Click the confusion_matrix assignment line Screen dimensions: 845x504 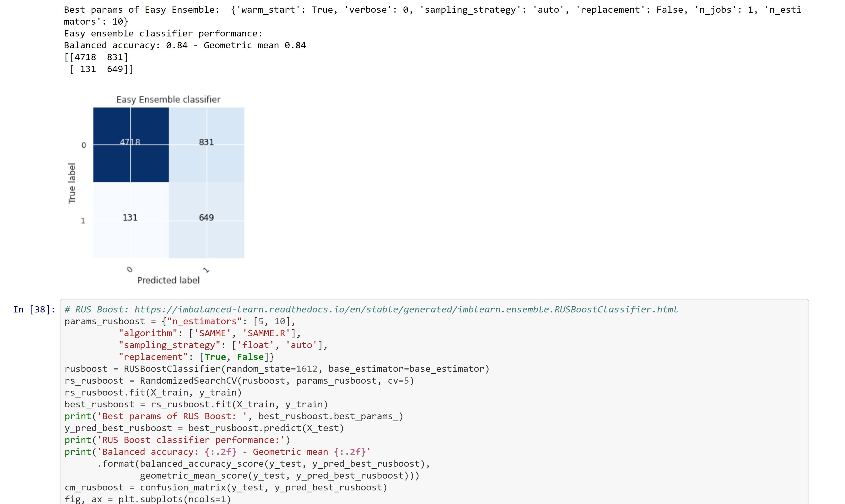pyautogui.click(x=225, y=487)
